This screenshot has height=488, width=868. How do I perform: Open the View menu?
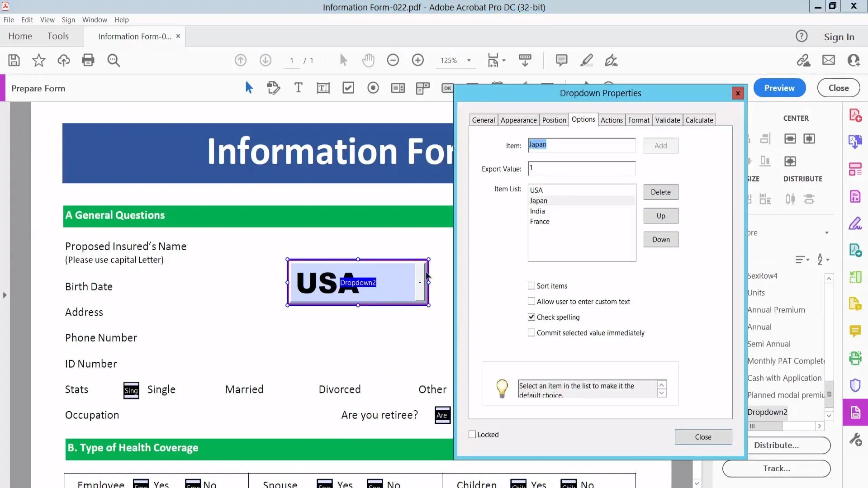[47, 19]
